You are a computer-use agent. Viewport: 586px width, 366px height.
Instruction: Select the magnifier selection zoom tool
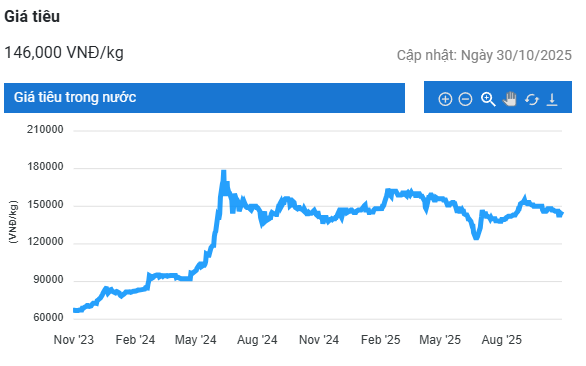pos(488,99)
